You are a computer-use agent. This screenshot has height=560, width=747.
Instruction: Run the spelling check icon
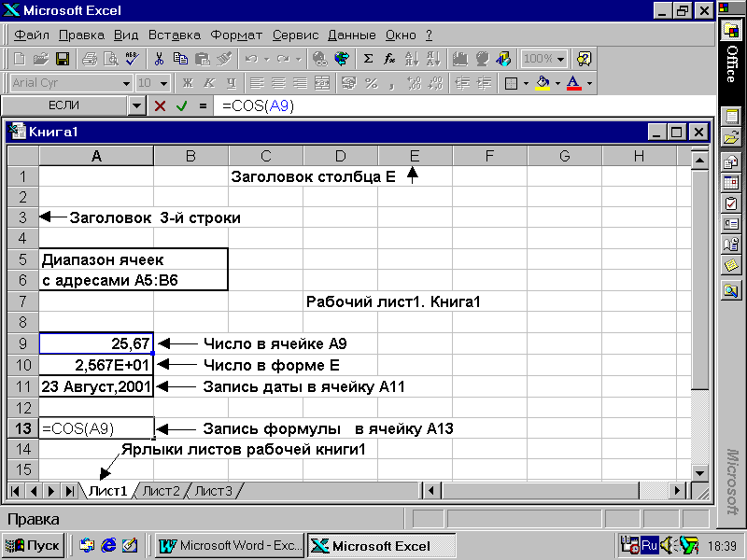coord(132,59)
